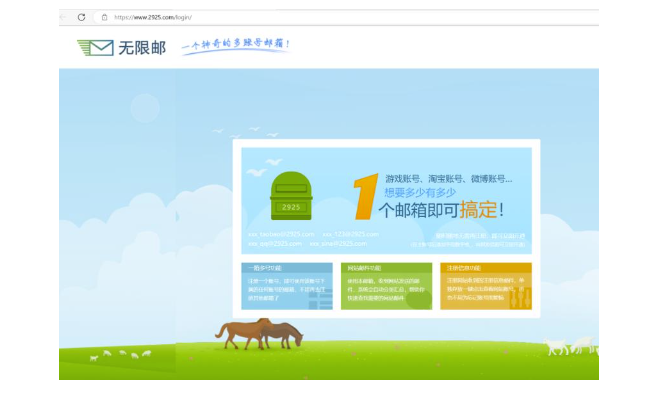The width and height of the screenshot is (663, 398).
Task: Click the text 游戏账号、淘宝账号、微博账号...
Action: click(448, 179)
